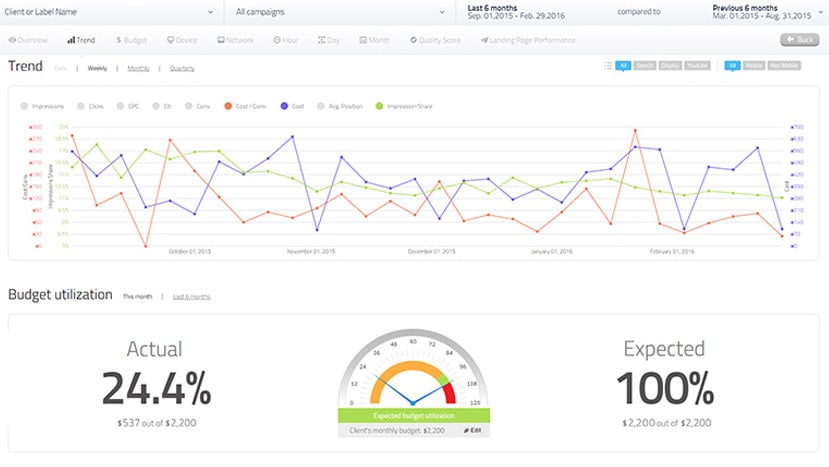Open the date range comparison dropdown arrow
Image resolution: width=829 pixels, height=467 pixels.
821,12
